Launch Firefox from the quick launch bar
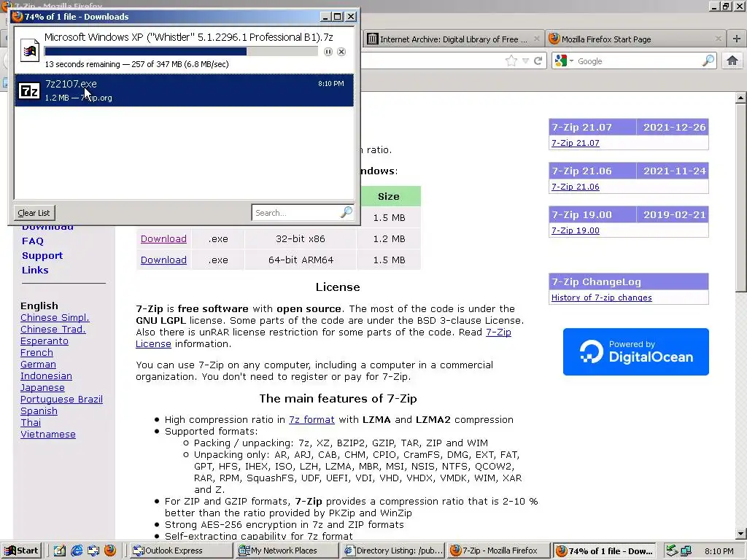This screenshot has width=747, height=560. click(x=110, y=551)
